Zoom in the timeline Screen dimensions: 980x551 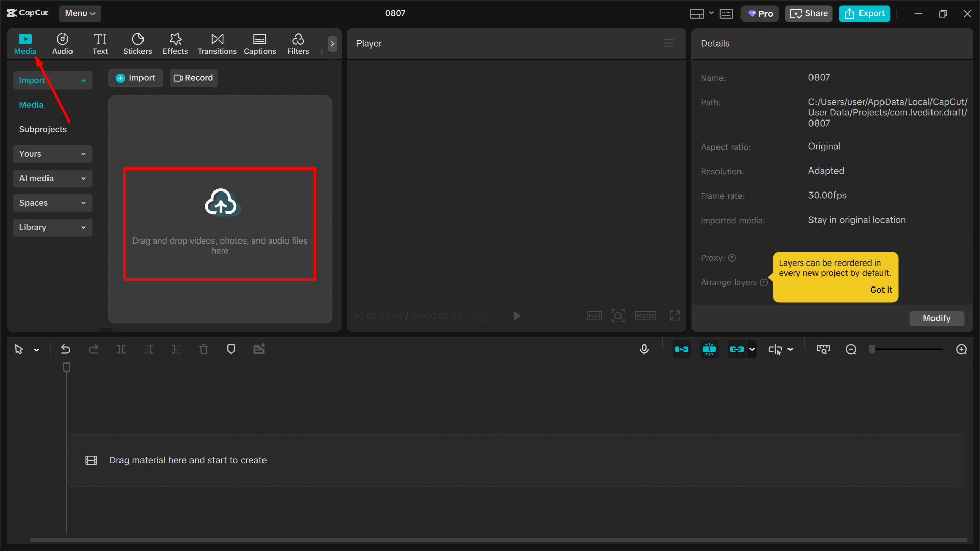point(962,349)
